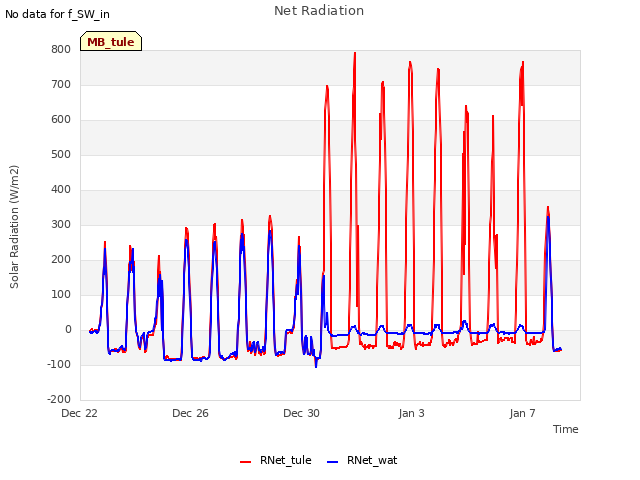
Task: Click the 700 y-axis tick label
Action: pos(61,84)
